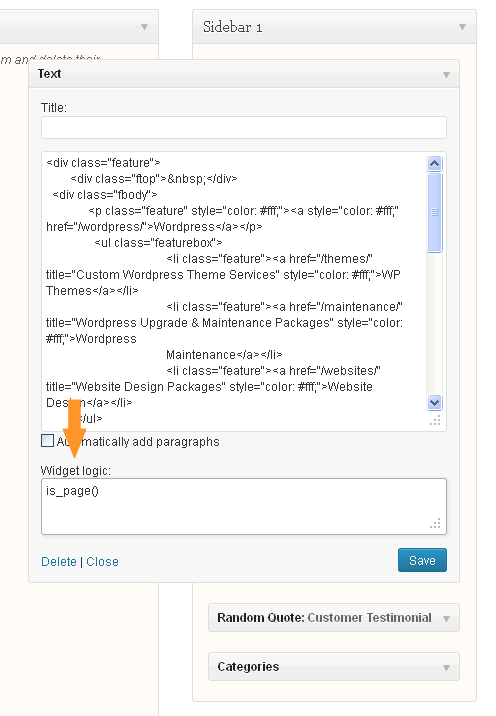Click the textarea scroll down arrow

point(434,402)
